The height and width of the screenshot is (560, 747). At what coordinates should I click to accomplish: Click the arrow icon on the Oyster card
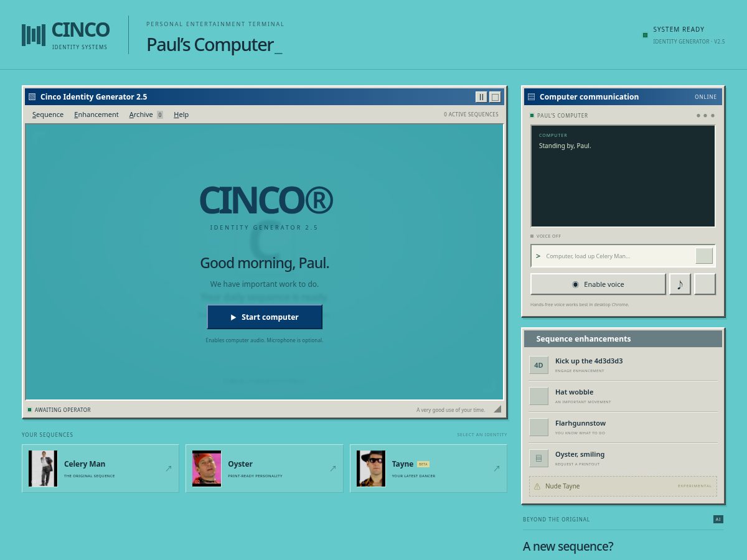click(332, 469)
